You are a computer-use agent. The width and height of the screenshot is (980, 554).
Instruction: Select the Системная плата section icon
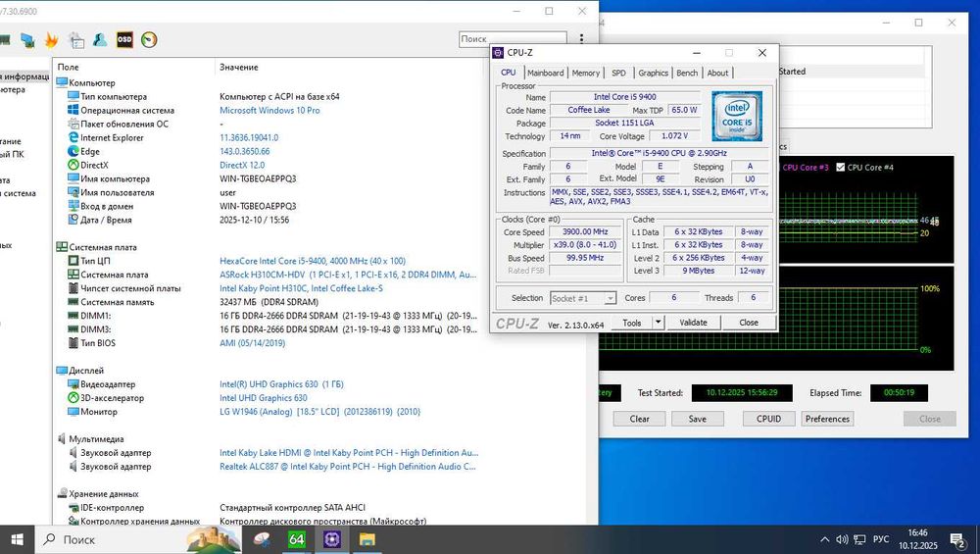pyautogui.click(x=62, y=247)
